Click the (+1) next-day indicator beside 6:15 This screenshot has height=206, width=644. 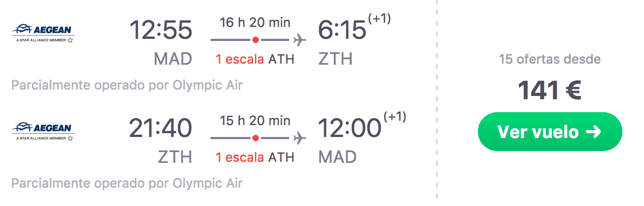tap(379, 19)
